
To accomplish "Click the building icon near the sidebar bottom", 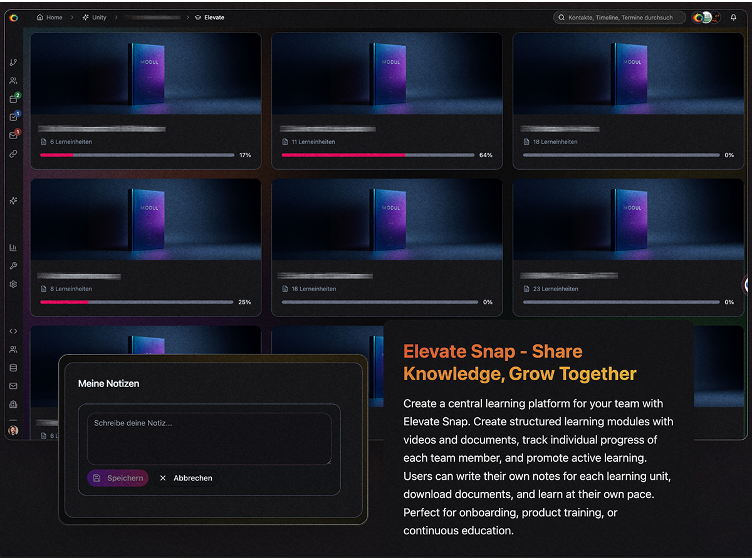I will click(13, 404).
